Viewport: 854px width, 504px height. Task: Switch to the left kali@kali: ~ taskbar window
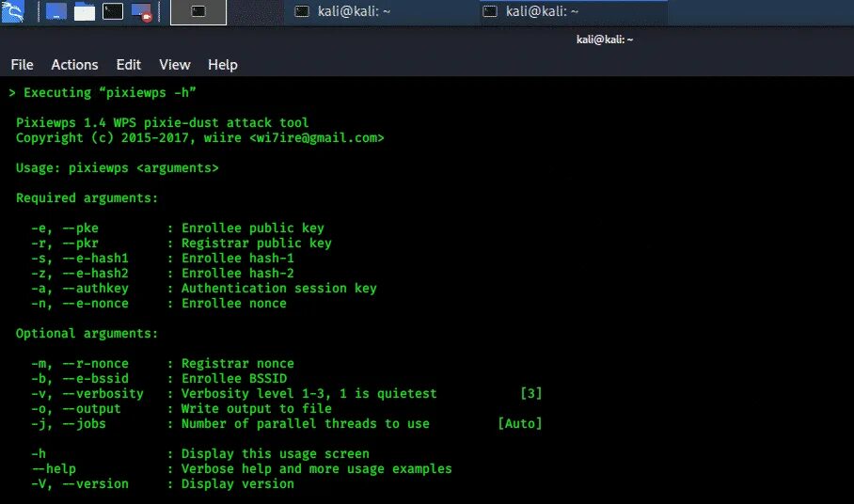coord(342,11)
